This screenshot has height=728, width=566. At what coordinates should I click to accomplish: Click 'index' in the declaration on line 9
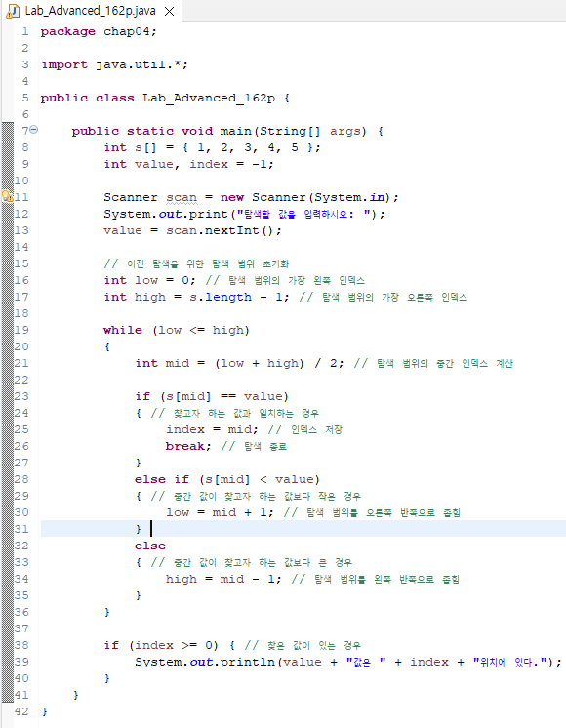[209, 164]
